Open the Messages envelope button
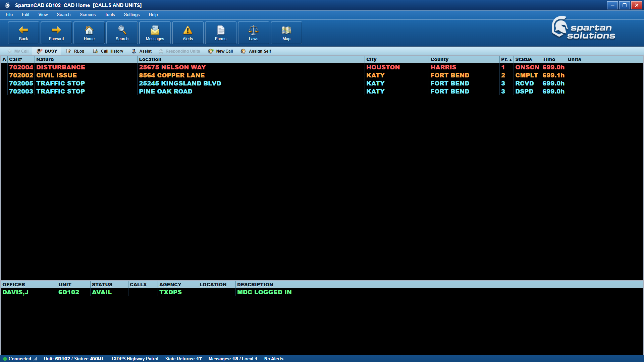 pos(155,33)
